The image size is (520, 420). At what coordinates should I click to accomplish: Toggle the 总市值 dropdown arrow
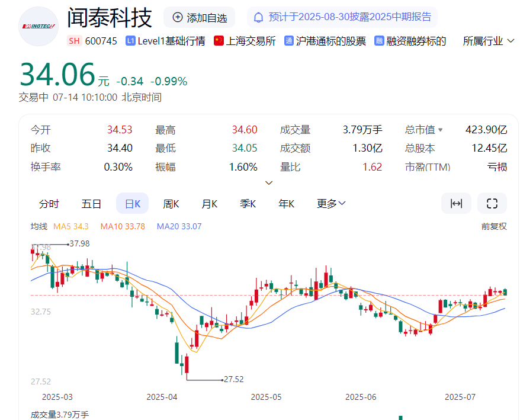click(440, 130)
